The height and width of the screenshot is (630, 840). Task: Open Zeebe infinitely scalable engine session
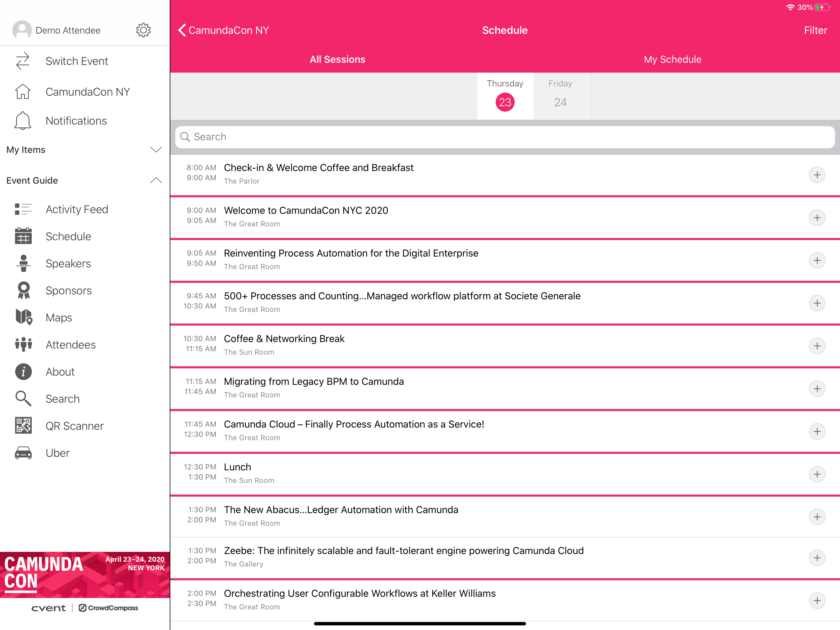[404, 551]
